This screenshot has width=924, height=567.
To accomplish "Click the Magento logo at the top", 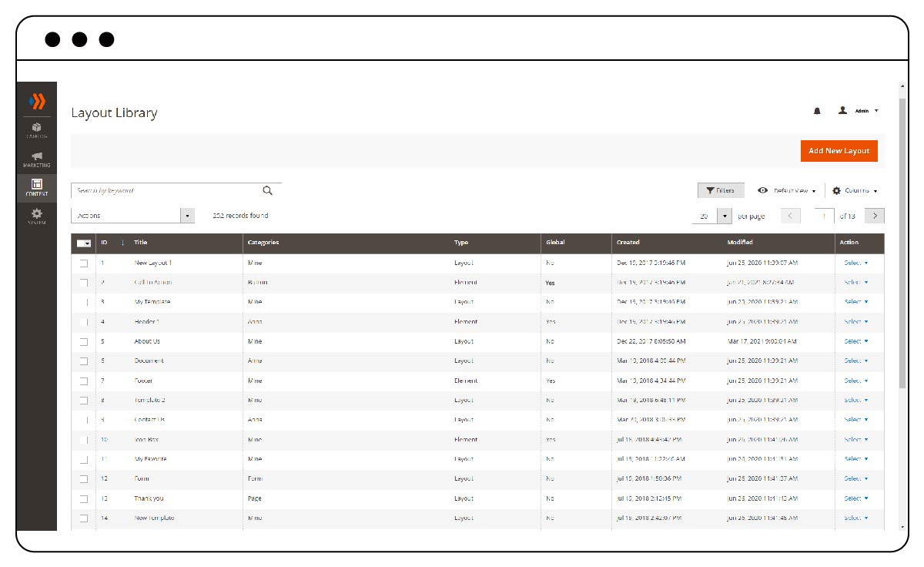I will tap(37, 100).
